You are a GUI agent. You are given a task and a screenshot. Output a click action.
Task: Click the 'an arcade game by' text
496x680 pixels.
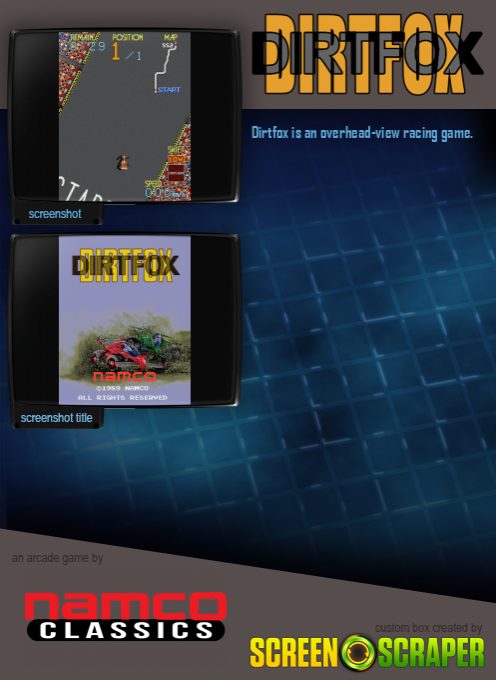coord(57,558)
